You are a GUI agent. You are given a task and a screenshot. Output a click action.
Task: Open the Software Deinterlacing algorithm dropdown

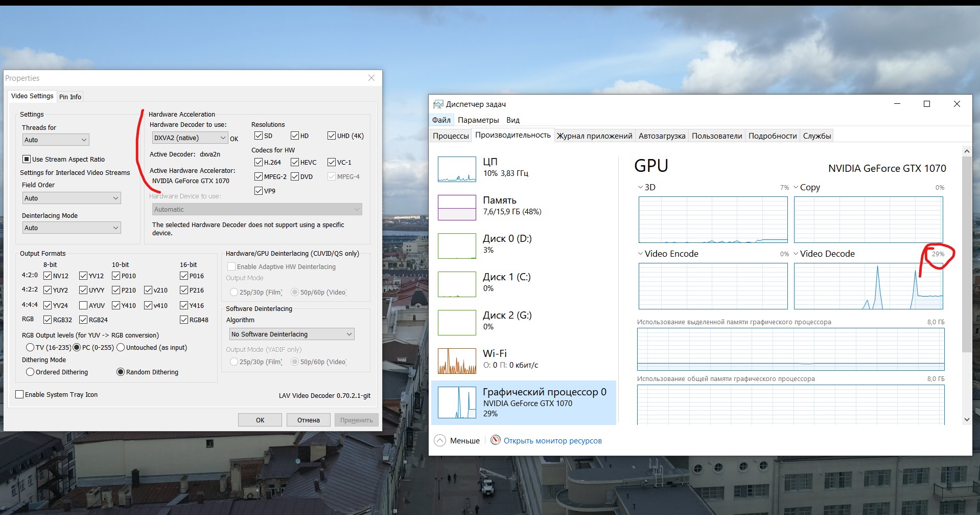point(292,334)
